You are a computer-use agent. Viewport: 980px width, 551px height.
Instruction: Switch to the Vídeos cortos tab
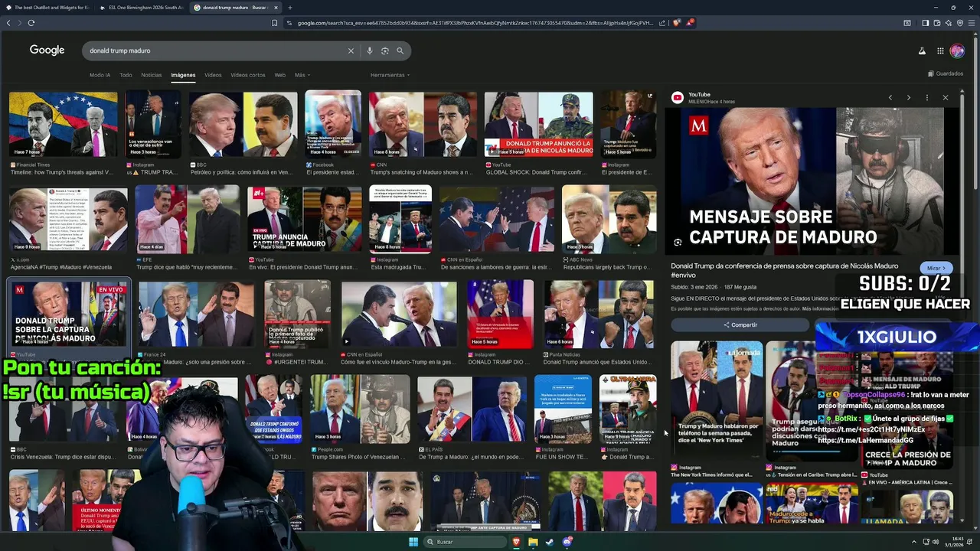pos(248,75)
